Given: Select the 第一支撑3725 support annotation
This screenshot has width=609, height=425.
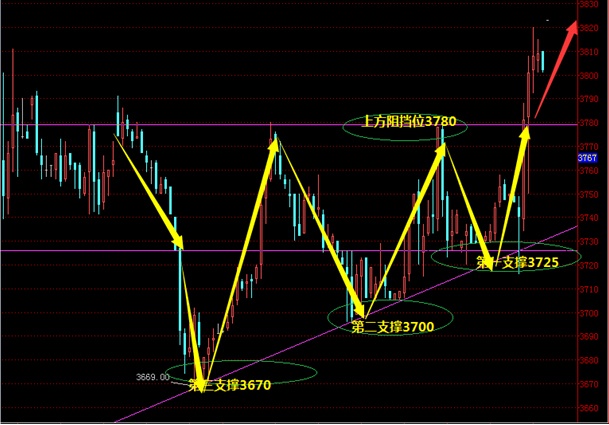Looking at the screenshot, I should click(516, 262).
